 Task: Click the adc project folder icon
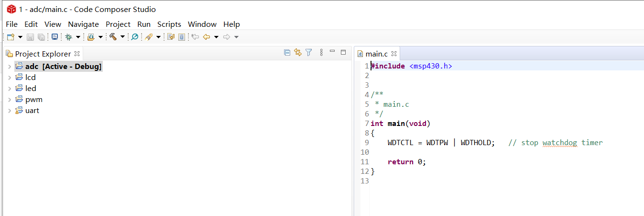tap(19, 66)
